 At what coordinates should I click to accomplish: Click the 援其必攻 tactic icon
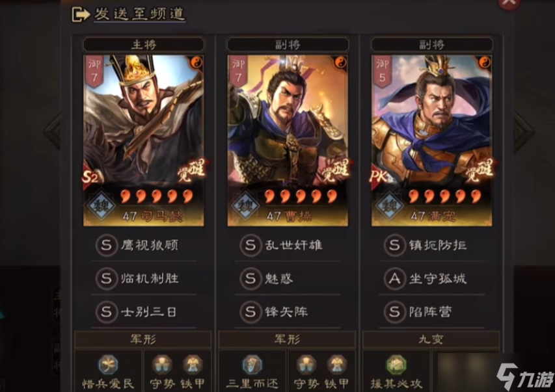396,365
